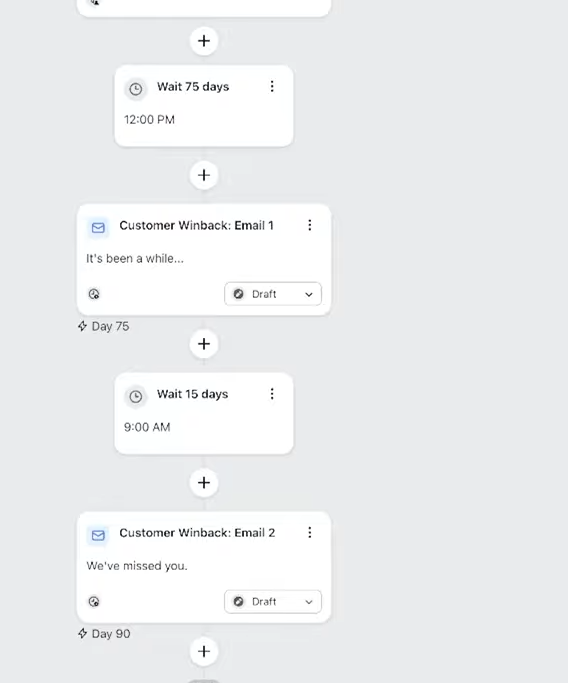Select the Customer Winback: Email 2 title
The height and width of the screenshot is (683, 568).
[197, 533]
